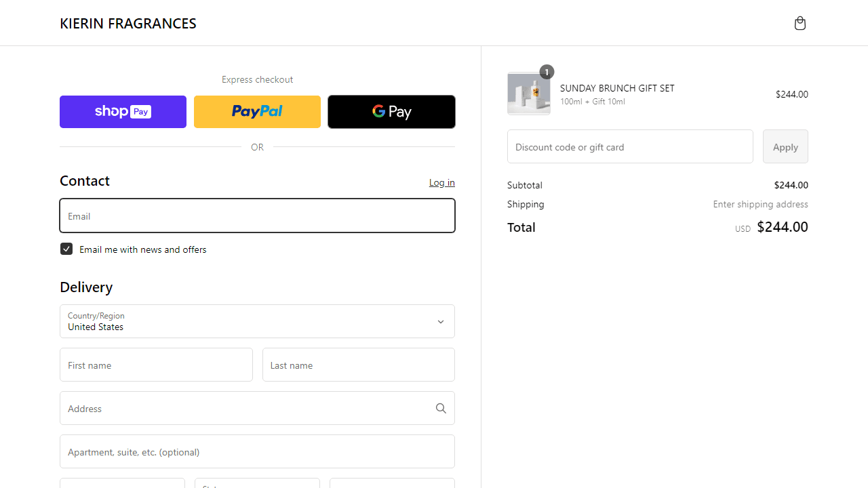Open the Country/Region dropdown
The height and width of the screenshot is (488, 868).
(x=257, y=321)
